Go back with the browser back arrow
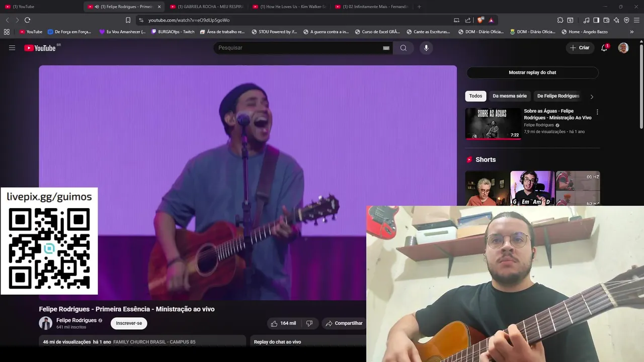Image resolution: width=644 pixels, height=362 pixels. tap(7, 20)
